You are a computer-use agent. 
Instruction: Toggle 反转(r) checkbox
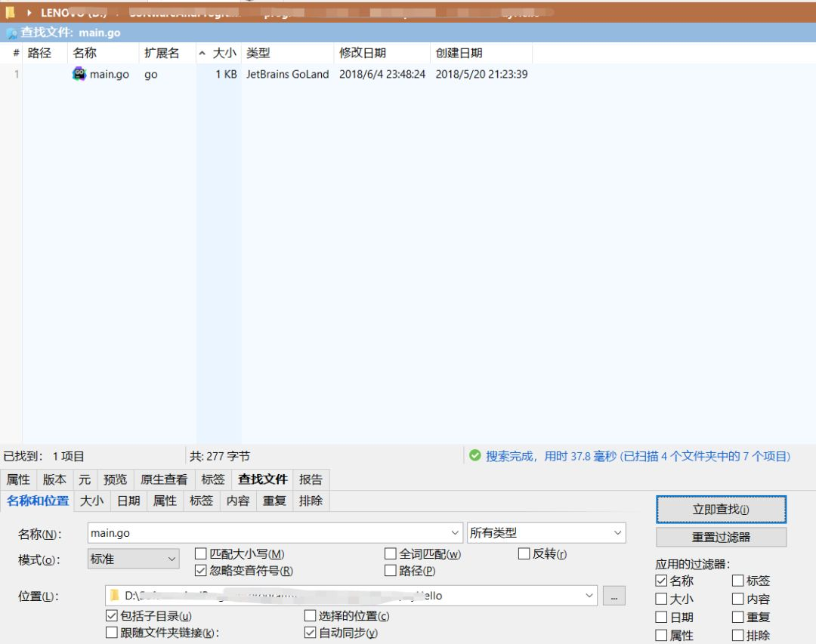point(524,553)
